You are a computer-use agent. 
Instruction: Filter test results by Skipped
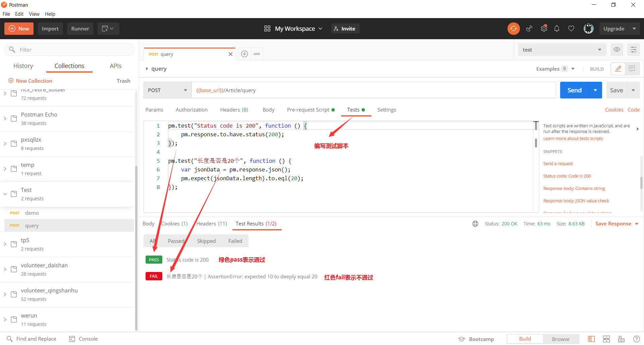tap(206, 241)
